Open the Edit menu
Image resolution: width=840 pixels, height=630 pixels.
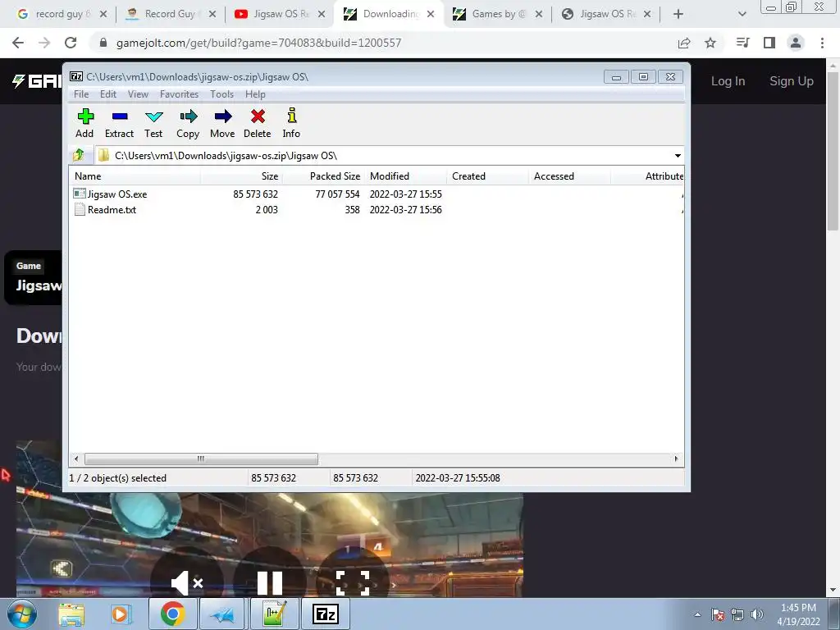[108, 94]
